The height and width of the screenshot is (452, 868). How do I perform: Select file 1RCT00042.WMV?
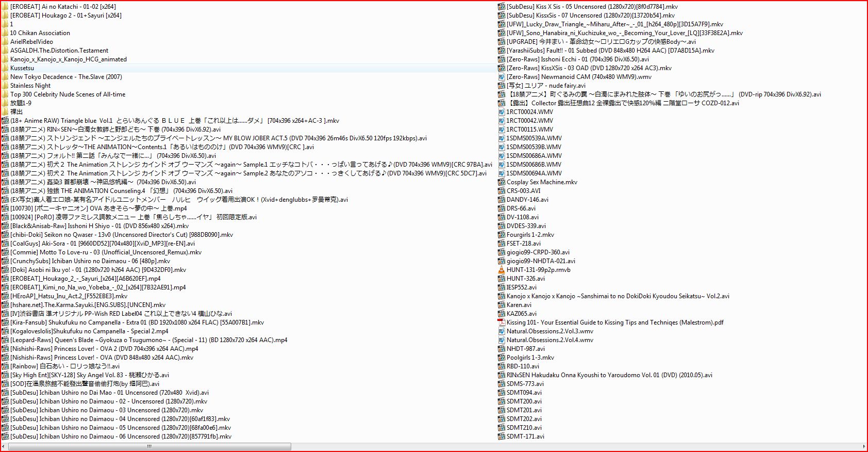[529, 120]
